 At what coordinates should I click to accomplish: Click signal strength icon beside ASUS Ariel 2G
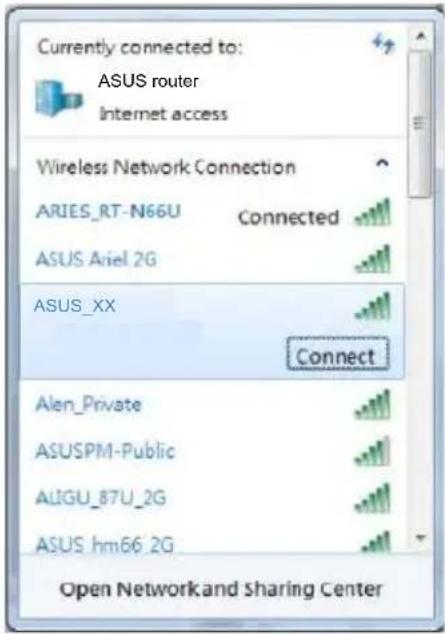click(373, 260)
